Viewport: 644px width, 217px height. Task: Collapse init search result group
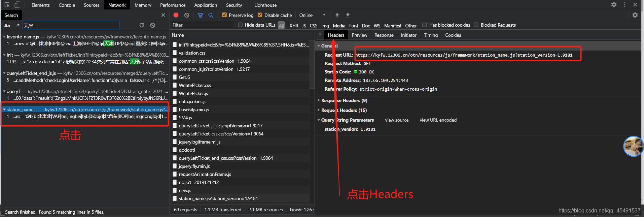pos(4,55)
